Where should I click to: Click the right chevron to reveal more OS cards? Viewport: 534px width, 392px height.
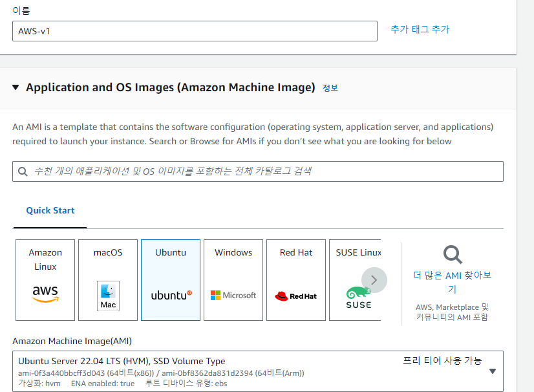[x=374, y=279]
